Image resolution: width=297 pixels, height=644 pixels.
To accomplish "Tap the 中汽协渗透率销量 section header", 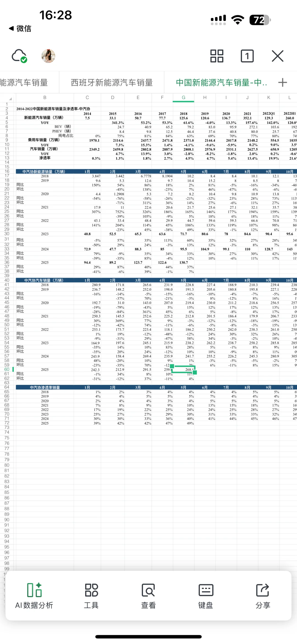I will tap(45, 387).
